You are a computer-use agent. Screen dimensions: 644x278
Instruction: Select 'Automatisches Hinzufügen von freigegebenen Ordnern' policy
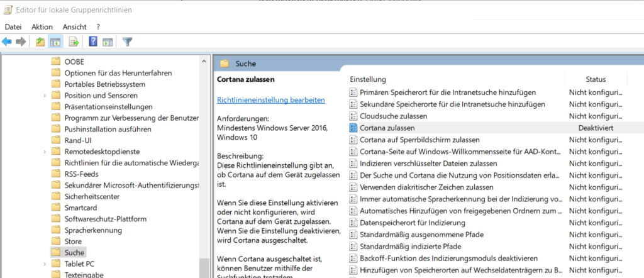[x=460, y=211]
